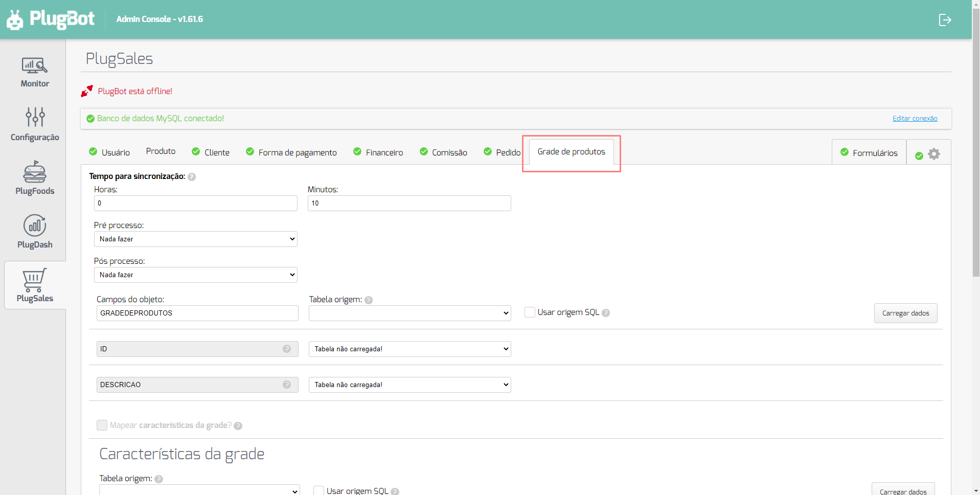The height and width of the screenshot is (495, 980).
Task: Open the PlugSales cart icon
Action: coord(35,280)
